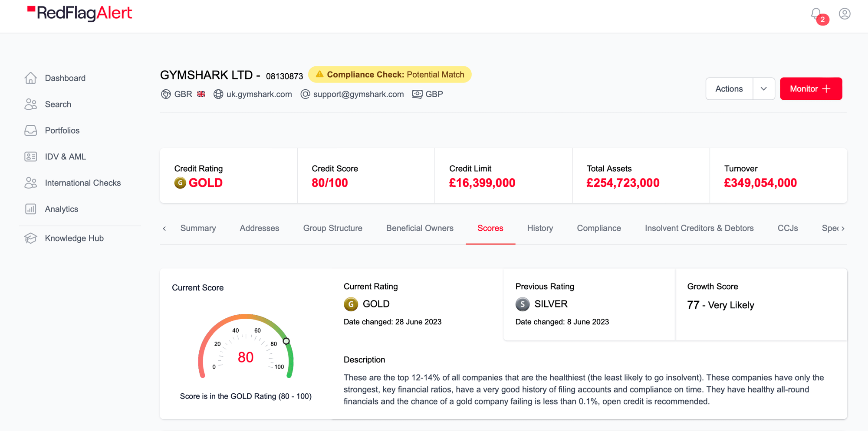
Task: Click the Total Assets £254,723,000 value
Action: [x=623, y=183]
